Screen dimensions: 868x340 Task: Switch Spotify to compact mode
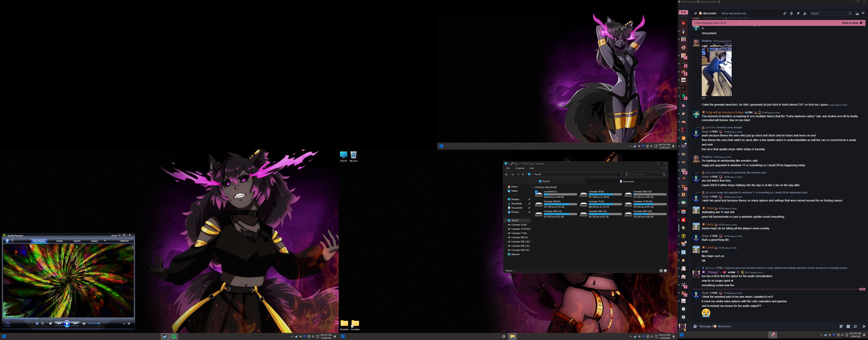tap(124, 324)
